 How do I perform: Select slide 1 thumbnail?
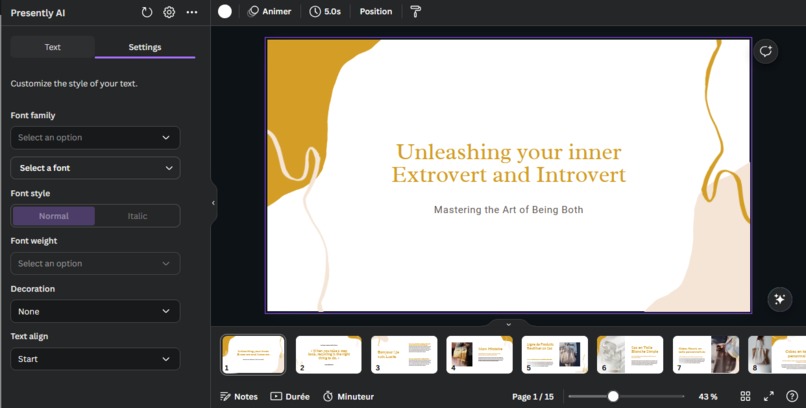point(253,355)
